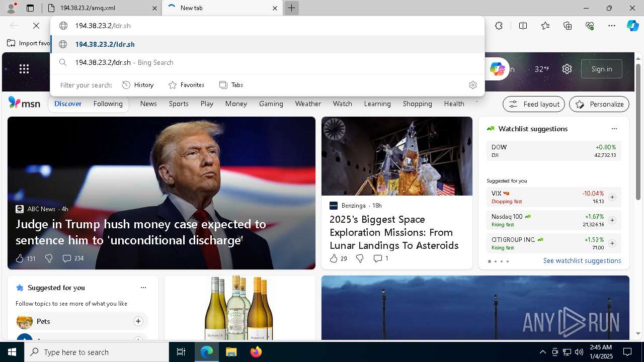Open 2025's Biggest Space Exploration headline
The height and width of the screenshot is (362, 644).
pyautogui.click(x=394, y=232)
